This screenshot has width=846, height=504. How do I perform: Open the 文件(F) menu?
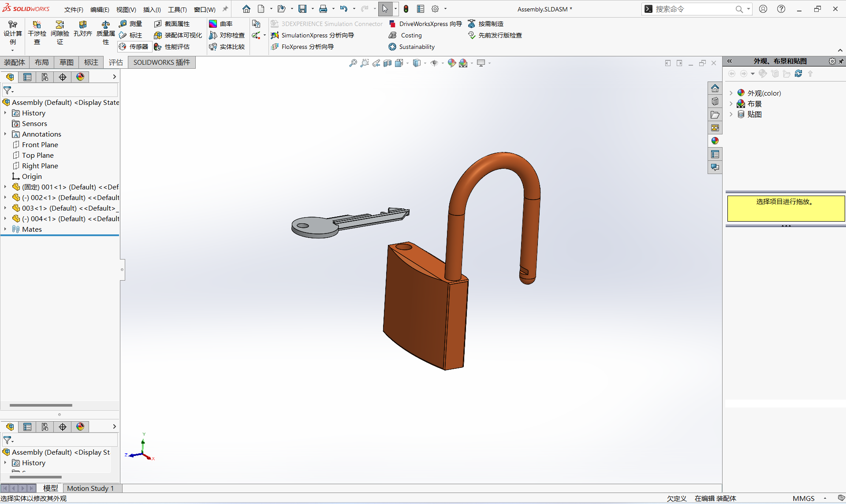[74, 9]
